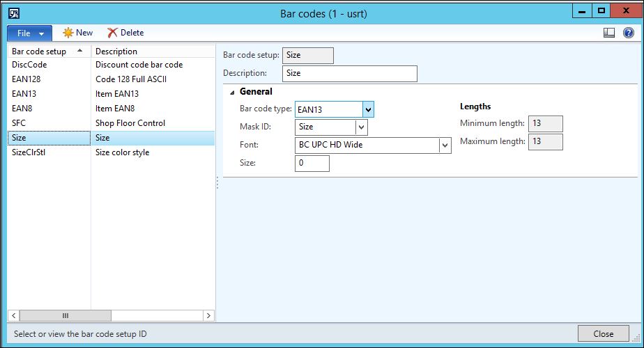Image resolution: width=644 pixels, height=348 pixels.
Task: Collapse the General section
Action: 232,92
